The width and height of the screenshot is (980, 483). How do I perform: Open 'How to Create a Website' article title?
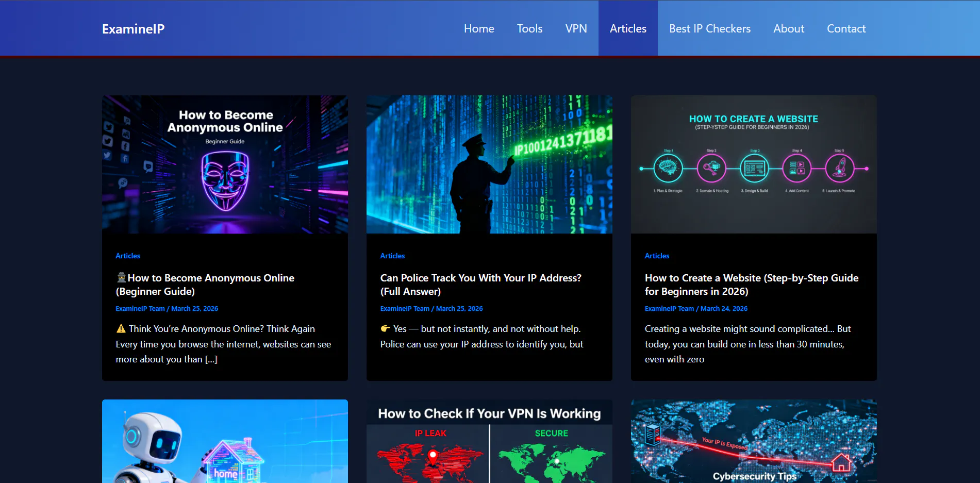(x=752, y=285)
